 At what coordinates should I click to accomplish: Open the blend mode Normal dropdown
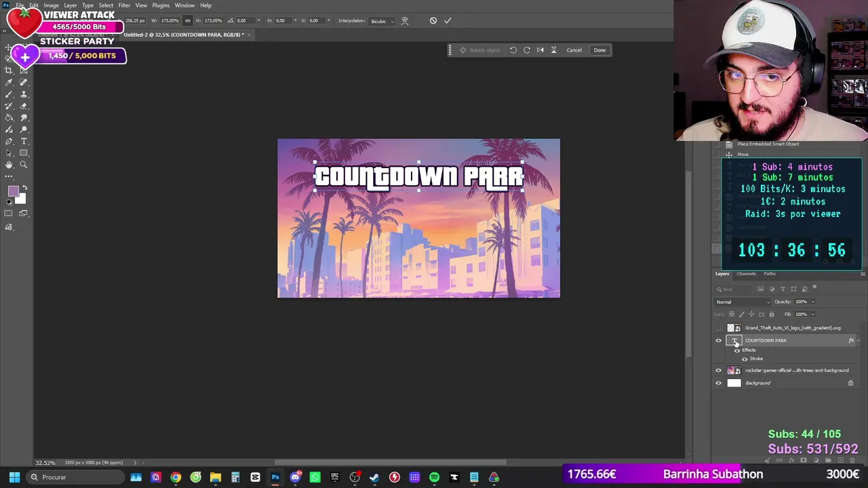(743, 302)
